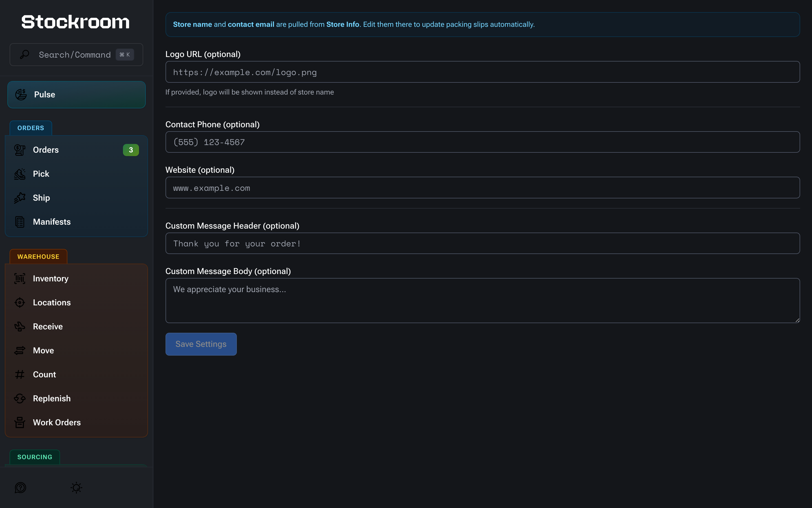This screenshot has width=812, height=508.
Task: Open the Orders page
Action: click(76, 150)
